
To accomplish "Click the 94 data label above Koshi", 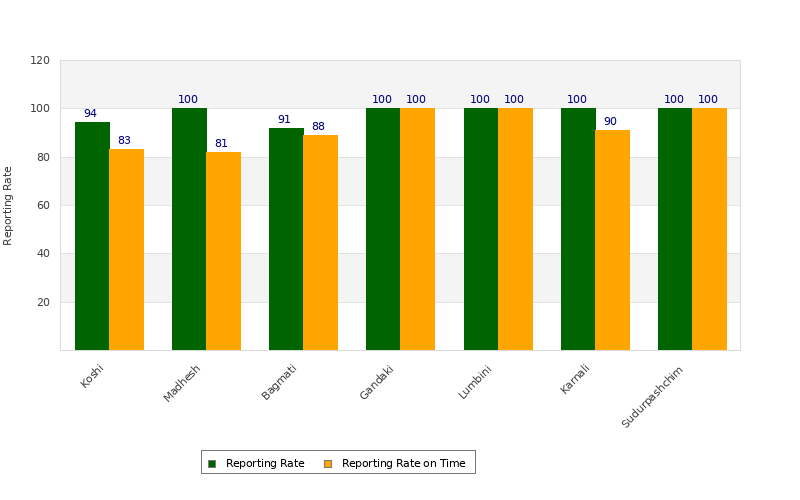I will pos(90,113).
